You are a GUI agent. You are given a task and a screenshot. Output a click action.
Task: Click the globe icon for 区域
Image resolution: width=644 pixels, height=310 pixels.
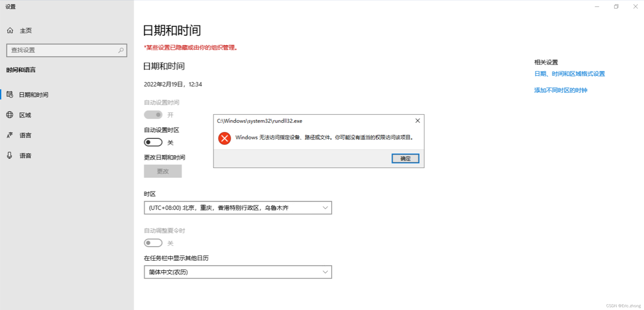pos(10,115)
